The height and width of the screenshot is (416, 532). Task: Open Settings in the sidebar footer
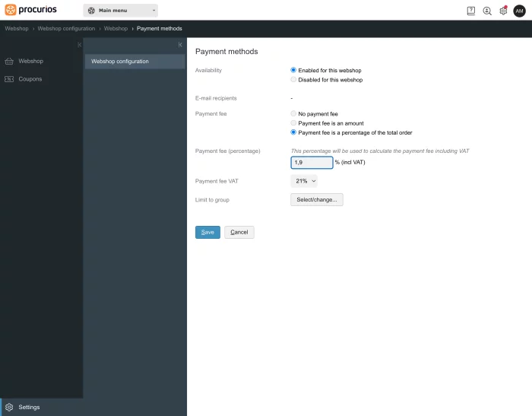41,407
